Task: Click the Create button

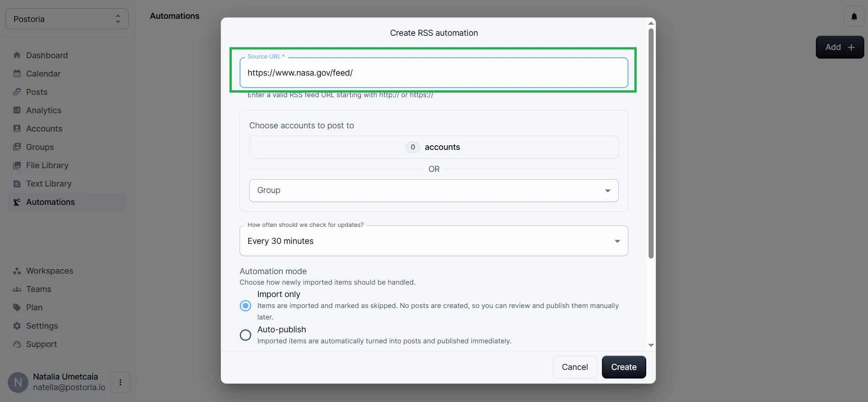Action: 624,367
